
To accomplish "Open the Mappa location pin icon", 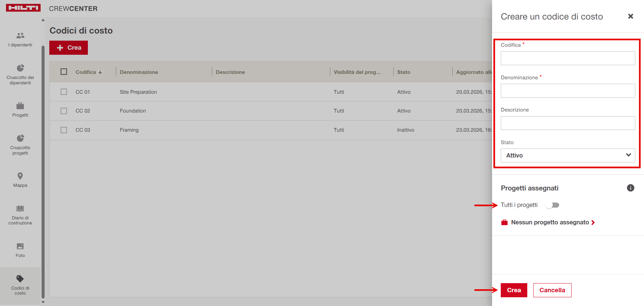I will pyautogui.click(x=20, y=176).
